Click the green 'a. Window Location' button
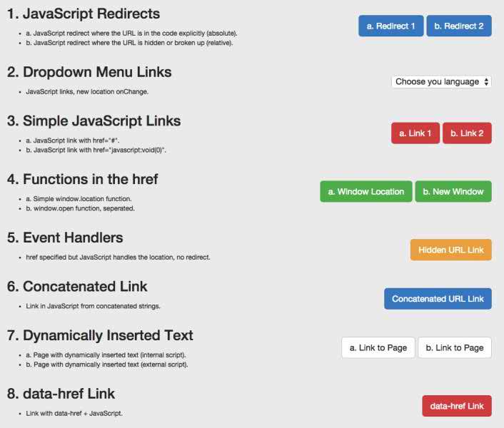Viewport: 504px width, 428px height. click(x=366, y=191)
